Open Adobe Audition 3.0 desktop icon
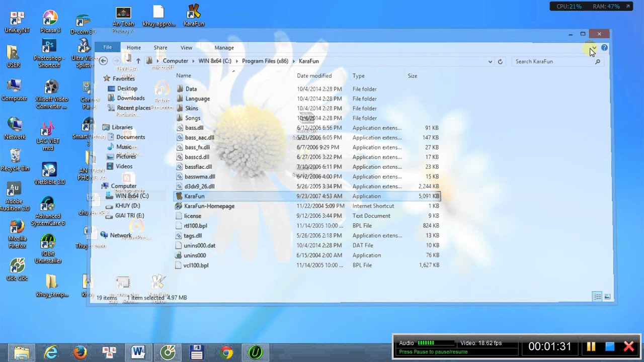 pyautogui.click(x=15, y=197)
